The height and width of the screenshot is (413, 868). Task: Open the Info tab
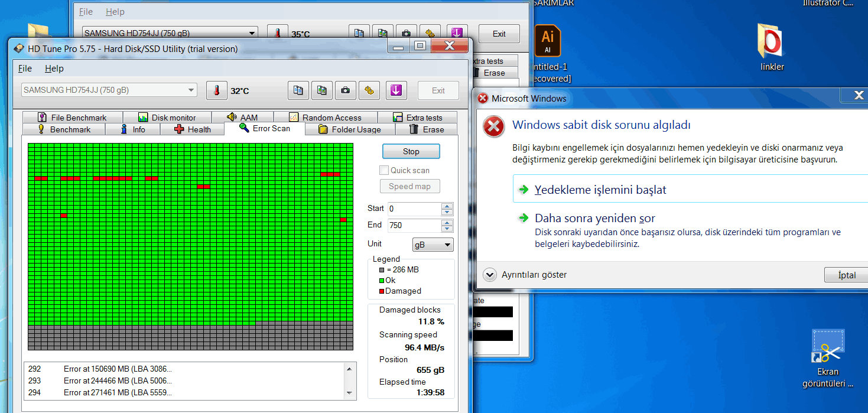132,129
